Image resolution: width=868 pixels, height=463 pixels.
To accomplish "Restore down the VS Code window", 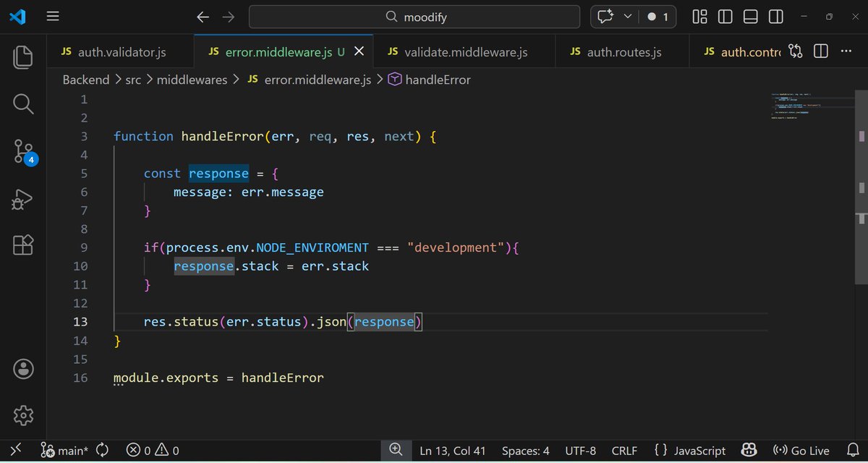I will point(829,17).
